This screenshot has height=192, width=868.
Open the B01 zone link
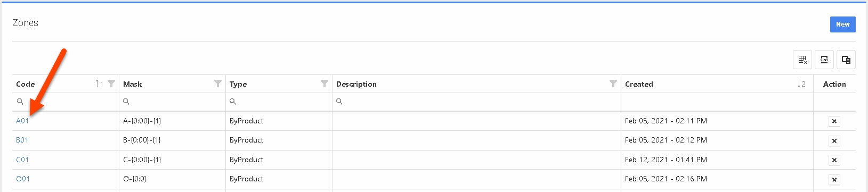pyautogui.click(x=22, y=140)
